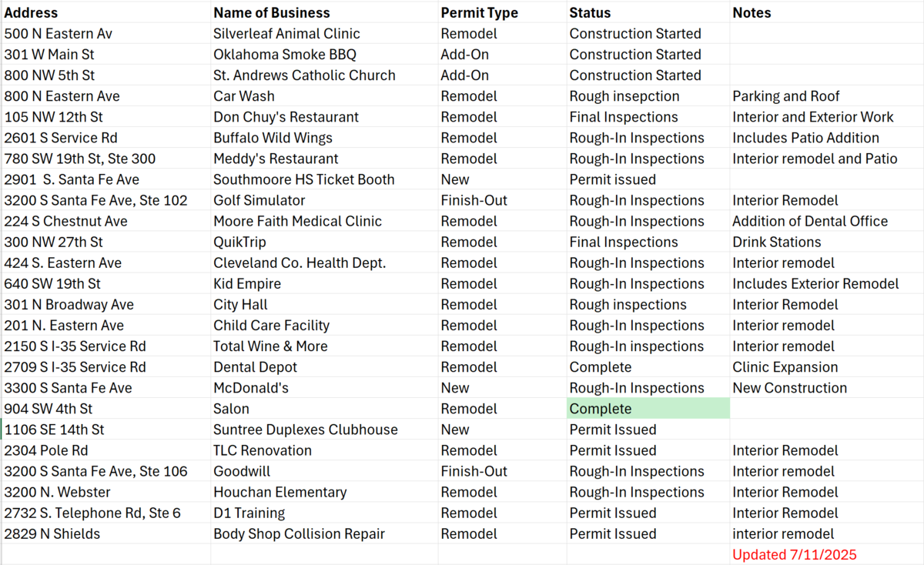Select the Dental Depot cell
Image resolution: width=924 pixels, height=565 pixels.
[x=324, y=367]
